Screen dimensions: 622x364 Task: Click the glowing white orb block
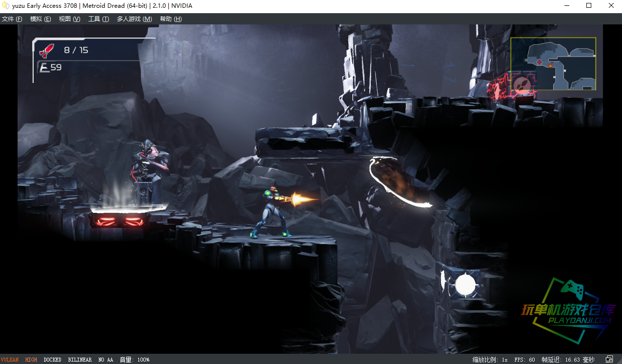pyautogui.click(x=464, y=285)
